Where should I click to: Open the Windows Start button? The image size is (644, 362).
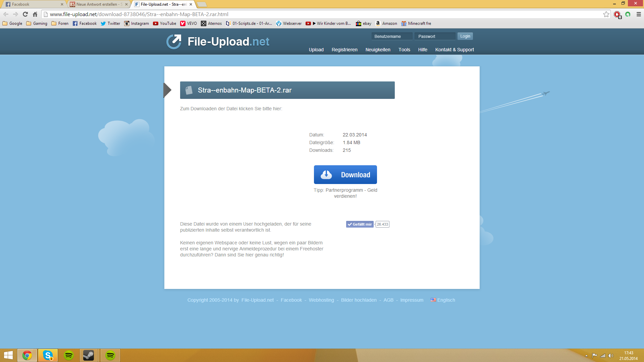click(x=8, y=355)
